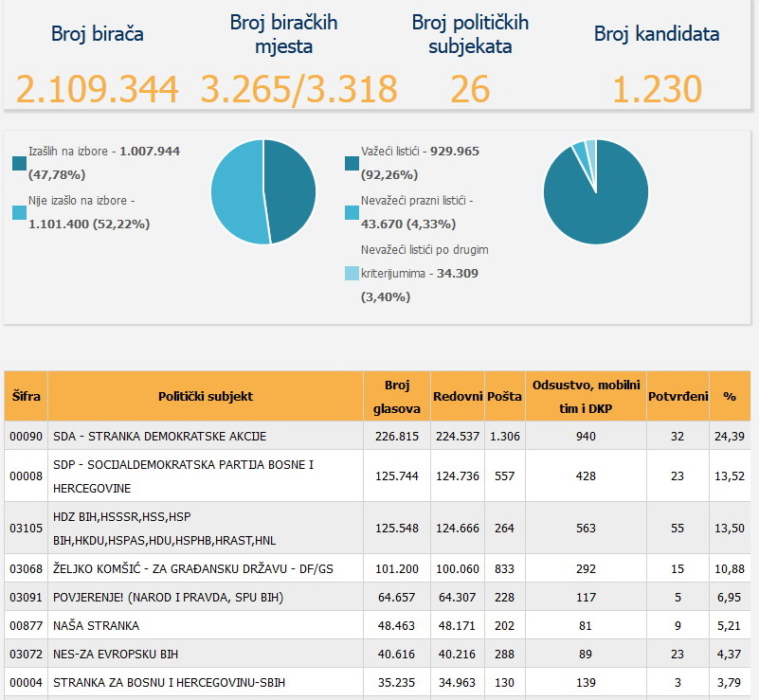Click party code '03091'
Viewport: 759px width, 700px height.
[27, 598]
